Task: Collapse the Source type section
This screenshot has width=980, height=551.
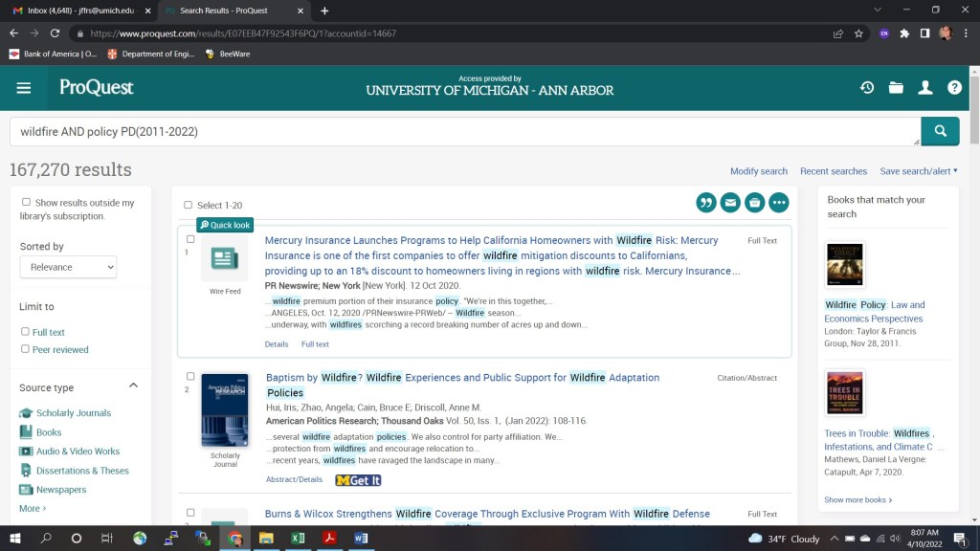Action: pyautogui.click(x=133, y=386)
